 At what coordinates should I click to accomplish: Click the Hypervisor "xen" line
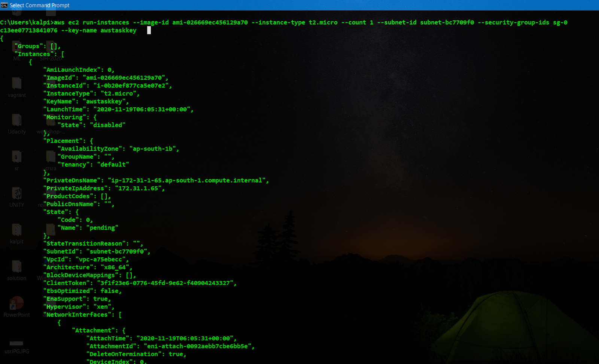coord(79,307)
